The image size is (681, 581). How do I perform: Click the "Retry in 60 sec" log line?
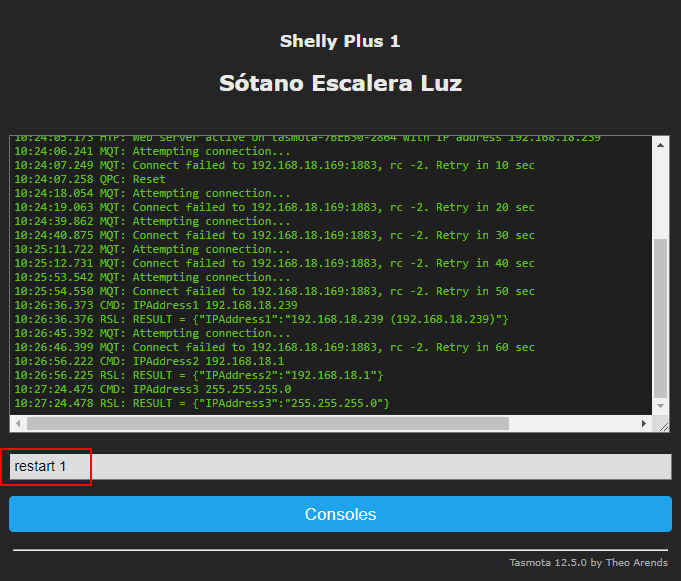click(x=274, y=347)
